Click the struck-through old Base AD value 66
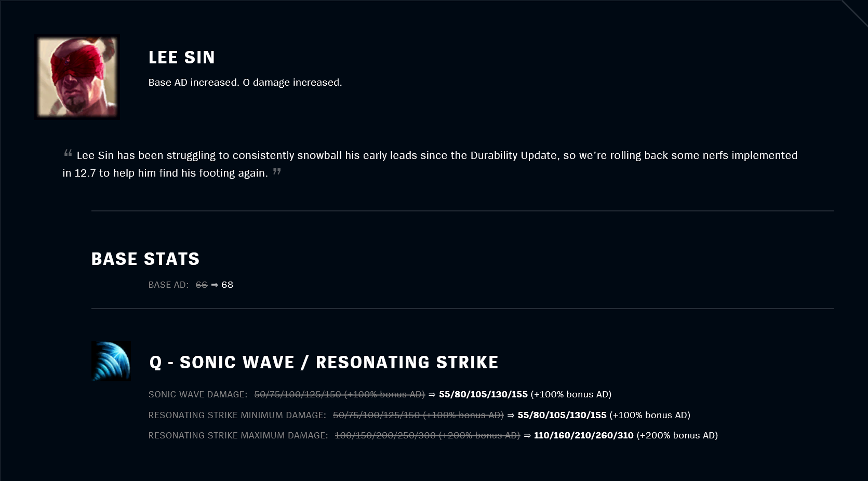The image size is (868, 481). [202, 285]
